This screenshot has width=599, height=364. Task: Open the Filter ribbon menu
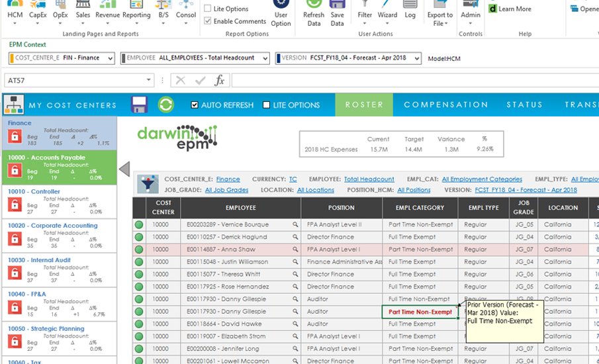365,13
